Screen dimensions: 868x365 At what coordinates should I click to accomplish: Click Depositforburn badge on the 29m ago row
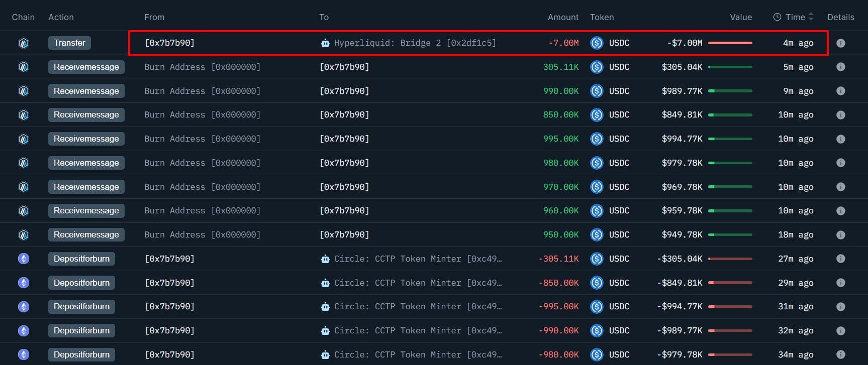[81, 283]
